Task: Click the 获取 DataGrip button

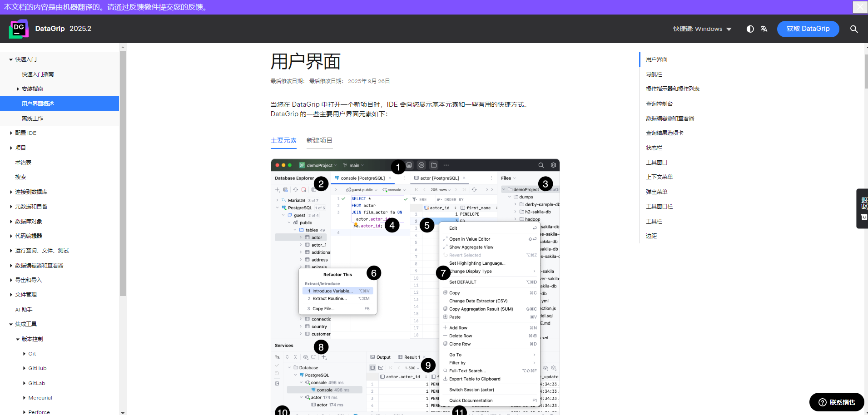Action: tap(808, 29)
